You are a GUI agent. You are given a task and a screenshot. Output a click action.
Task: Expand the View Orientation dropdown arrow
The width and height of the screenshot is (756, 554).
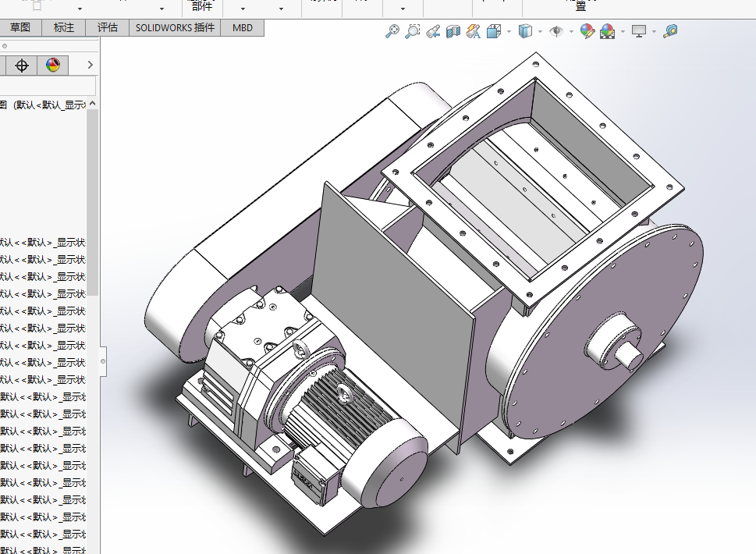[x=509, y=32]
